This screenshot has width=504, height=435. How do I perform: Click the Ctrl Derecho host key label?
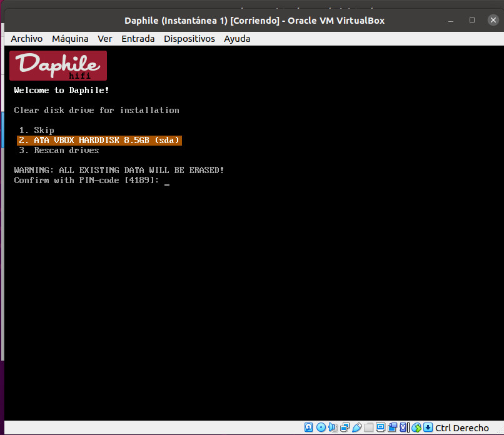462,428
